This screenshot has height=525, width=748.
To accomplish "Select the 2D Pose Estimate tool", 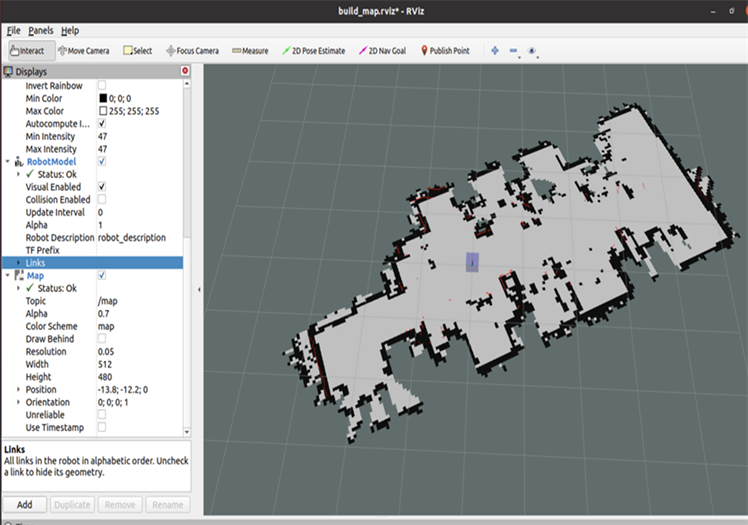I will coord(316,50).
